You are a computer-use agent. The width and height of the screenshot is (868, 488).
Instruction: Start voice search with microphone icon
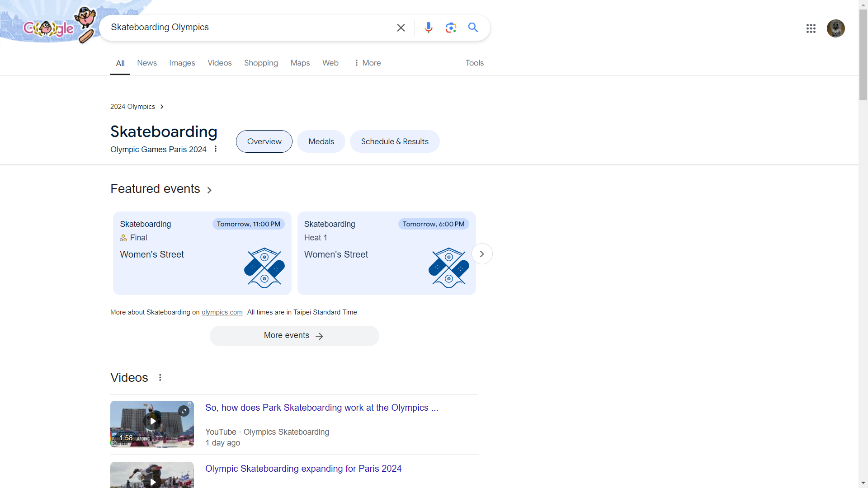coord(429,28)
